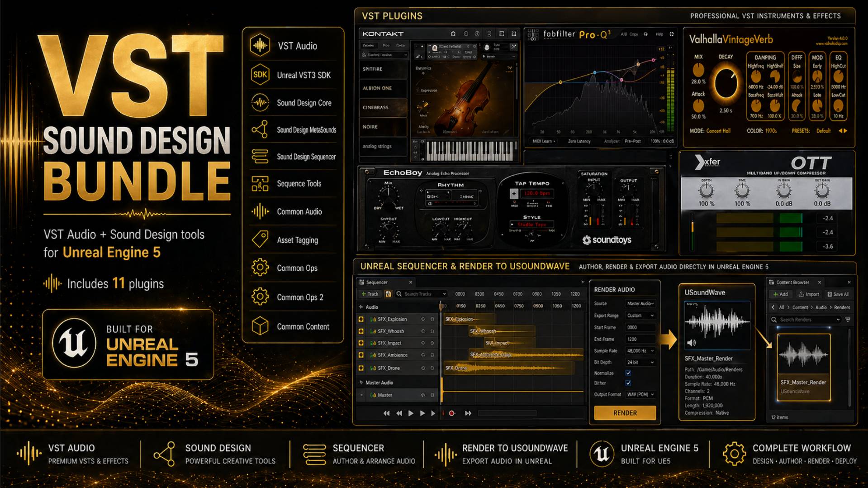
Task: Adjust the ValhallaVintageVerb Decay knob
Action: tap(726, 83)
